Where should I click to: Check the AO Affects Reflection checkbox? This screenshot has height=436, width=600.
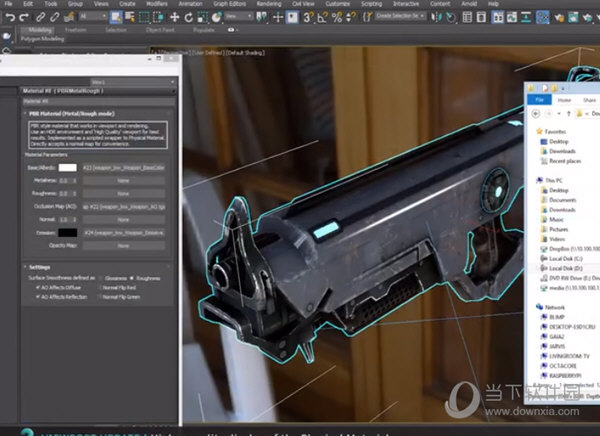(x=38, y=297)
